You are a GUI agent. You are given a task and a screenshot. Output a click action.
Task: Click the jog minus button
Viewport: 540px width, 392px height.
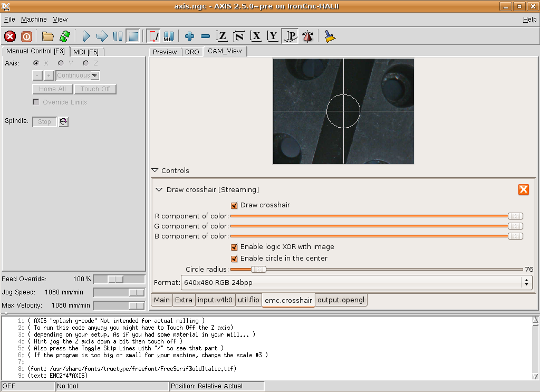pyautogui.click(x=37, y=75)
